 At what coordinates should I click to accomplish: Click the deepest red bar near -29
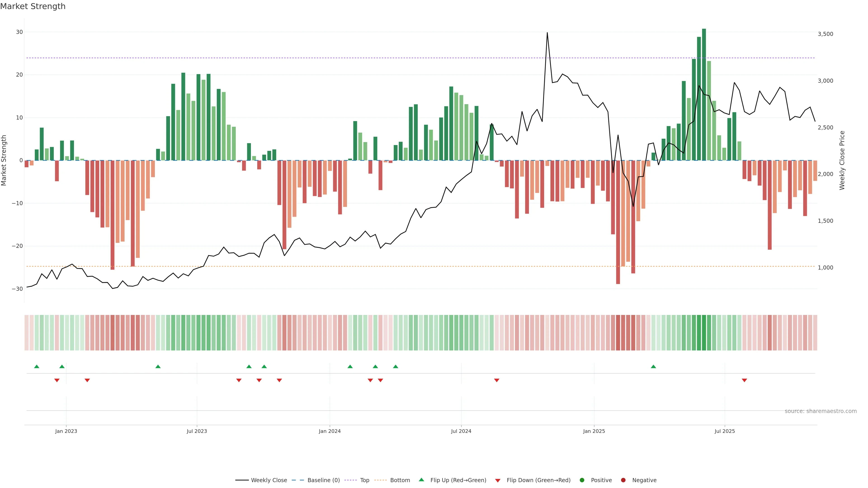coord(618,222)
